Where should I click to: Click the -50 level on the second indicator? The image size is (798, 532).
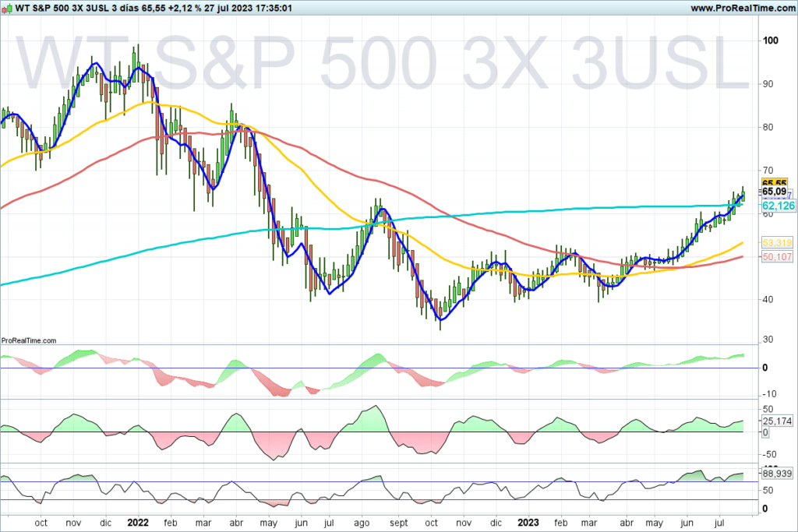tap(768, 454)
